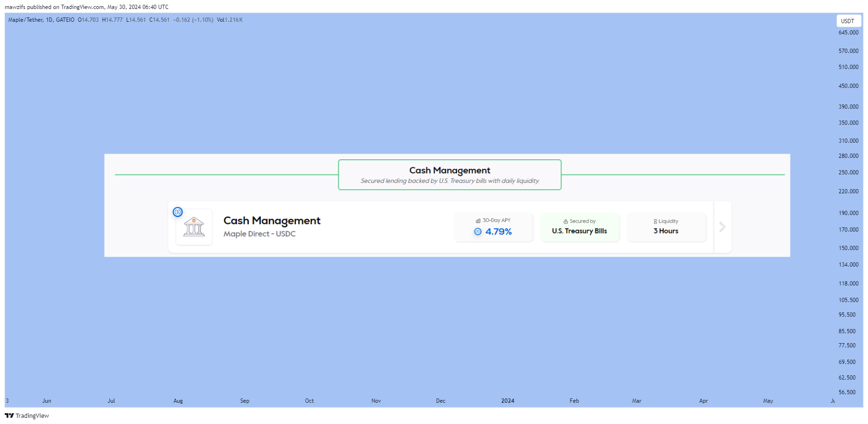Click the 30-Day APY 4.79% box

(493, 227)
